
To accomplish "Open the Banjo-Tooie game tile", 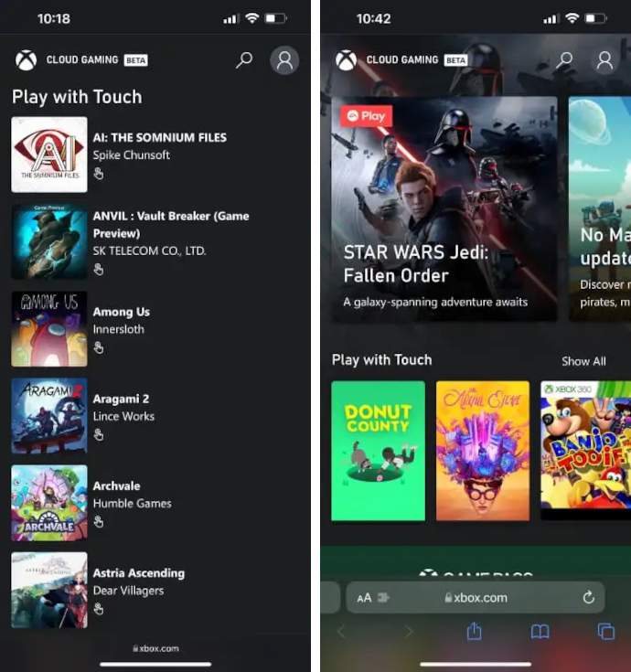I will 585,451.
